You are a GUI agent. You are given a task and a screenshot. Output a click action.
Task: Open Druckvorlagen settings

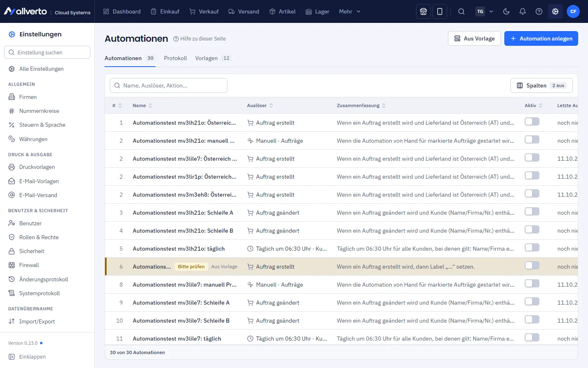(x=47, y=167)
